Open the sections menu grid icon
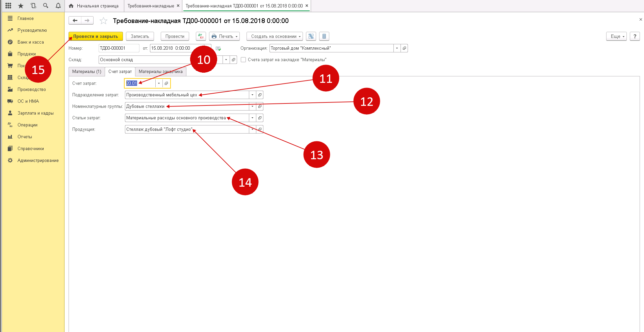 [x=8, y=6]
